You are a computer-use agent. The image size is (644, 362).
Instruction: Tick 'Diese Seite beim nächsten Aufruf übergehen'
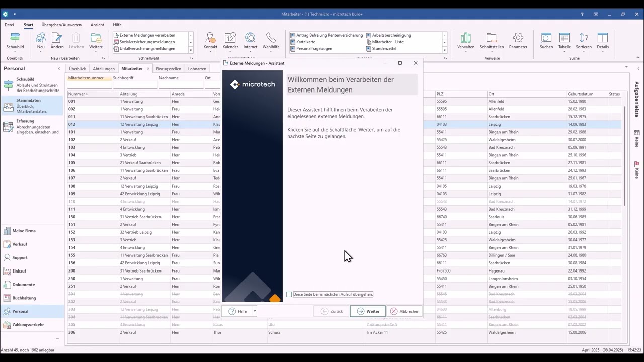coord(289,294)
